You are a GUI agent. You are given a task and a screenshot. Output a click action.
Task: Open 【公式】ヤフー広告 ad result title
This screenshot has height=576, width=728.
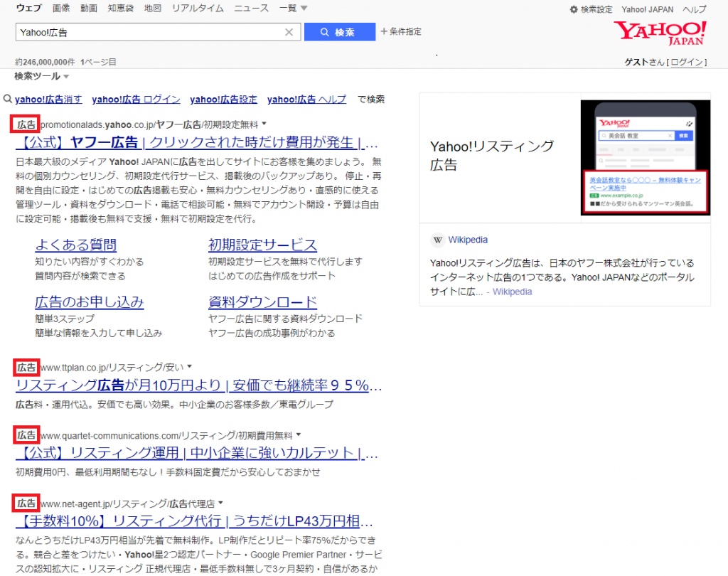pos(196,142)
